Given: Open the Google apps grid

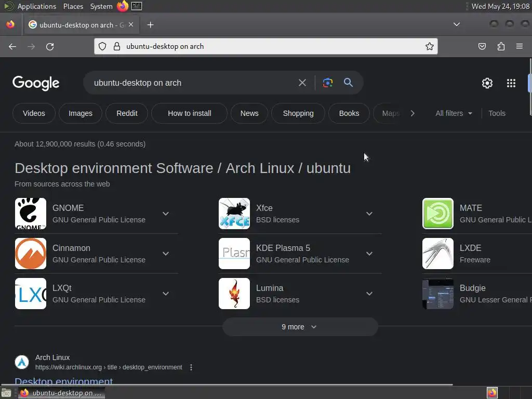Looking at the screenshot, I should click(511, 83).
